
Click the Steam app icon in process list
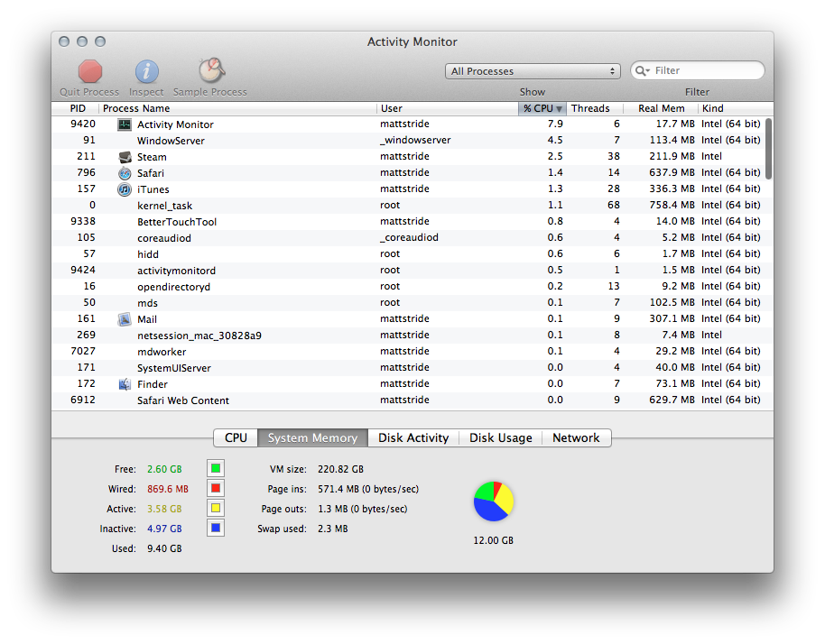pyautogui.click(x=125, y=157)
